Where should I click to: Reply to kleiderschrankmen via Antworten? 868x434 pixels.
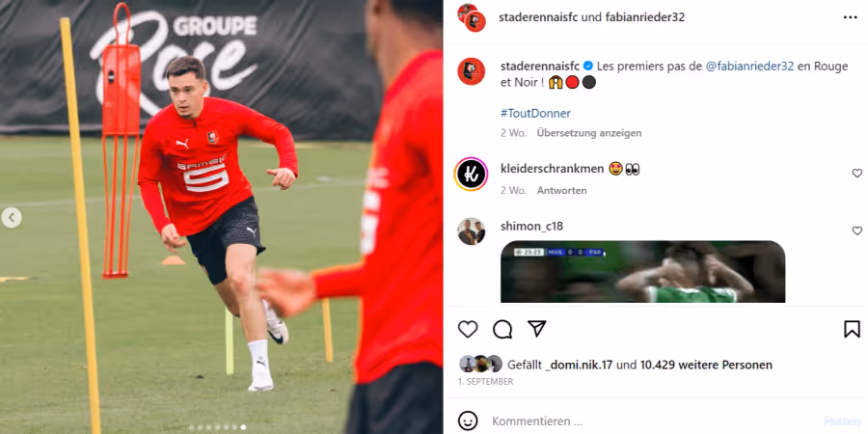[x=562, y=190]
